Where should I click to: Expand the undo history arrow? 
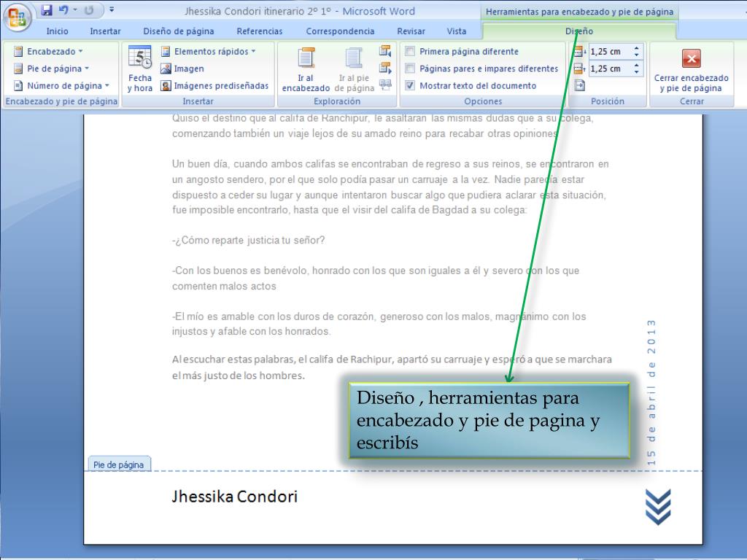pyautogui.click(x=75, y=10)
